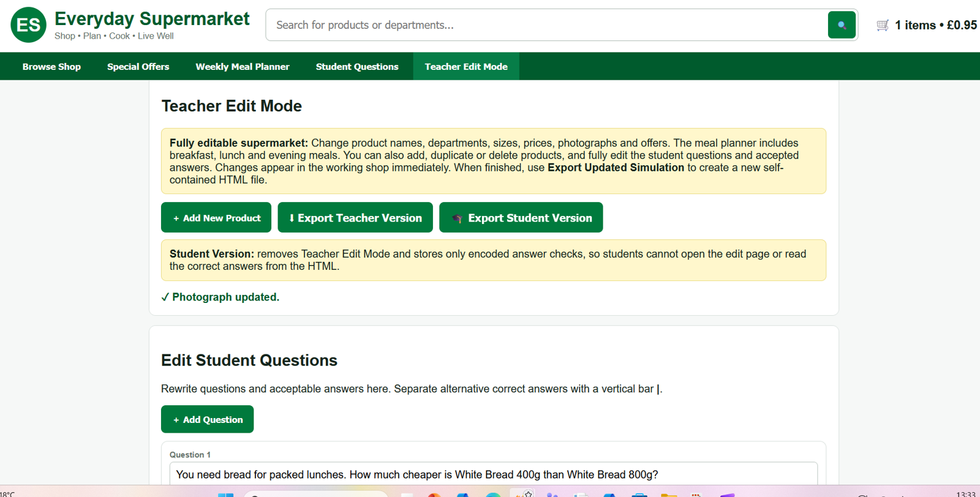
Task: Click the 'Shop • Plan • Cook • Live Well' tagline
Action: 114,36
